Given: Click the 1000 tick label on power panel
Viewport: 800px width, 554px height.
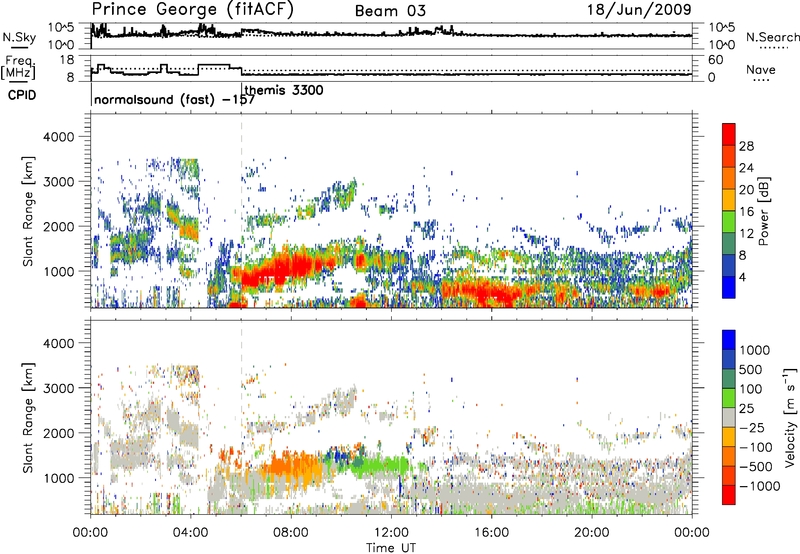Looking at the screenshot, I should [x=59, y=271].
